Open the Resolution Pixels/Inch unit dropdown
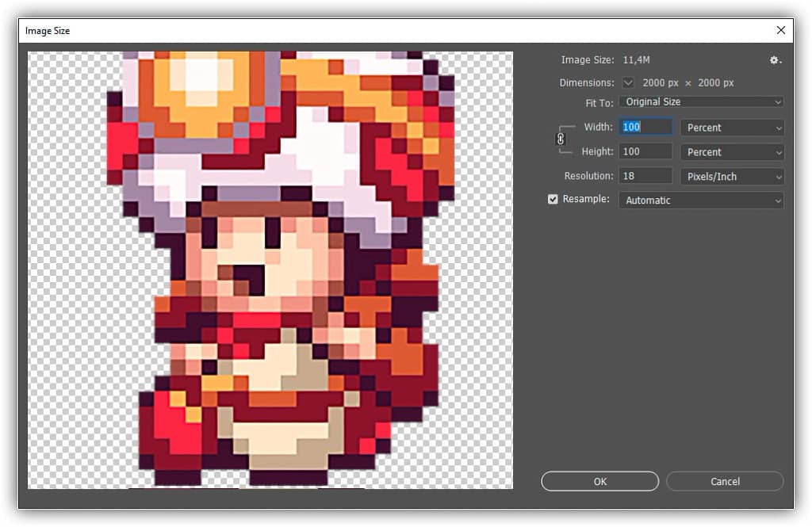This screenshot has width=812, height=527. pyautogui.click(x=732, y=177)
